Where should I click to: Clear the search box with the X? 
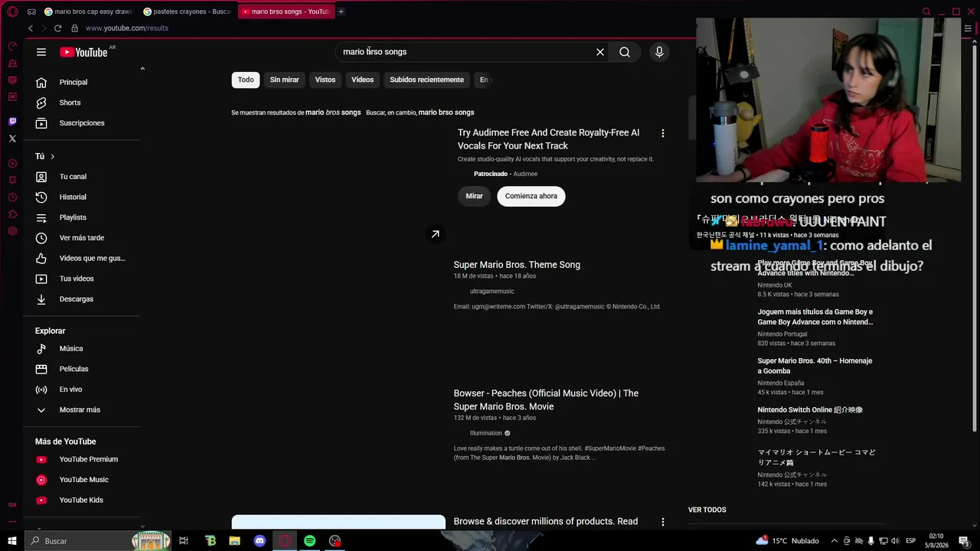point(600,52)
